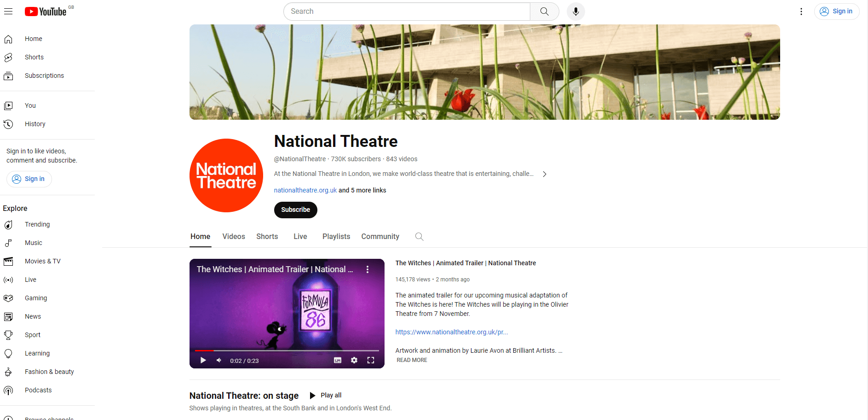This screenshot has height=420, width=868.
Task: Click the search magnifier button
Action: [544, 12]
